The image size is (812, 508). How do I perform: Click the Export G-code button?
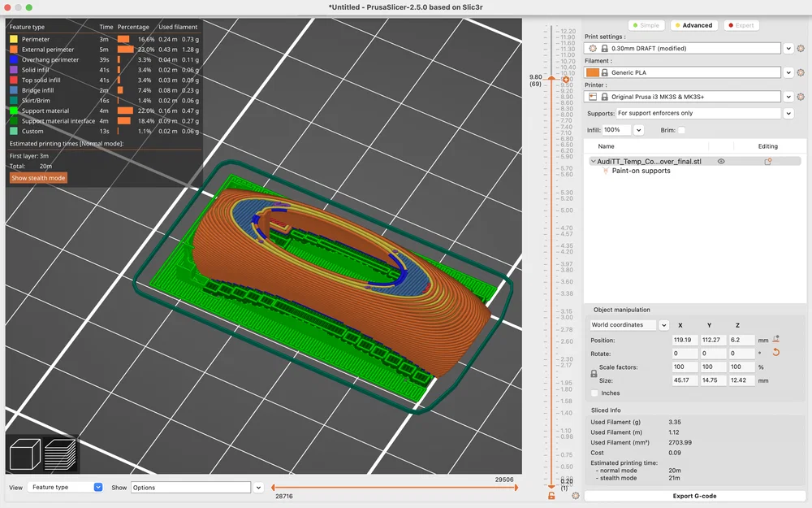[694, 496]
